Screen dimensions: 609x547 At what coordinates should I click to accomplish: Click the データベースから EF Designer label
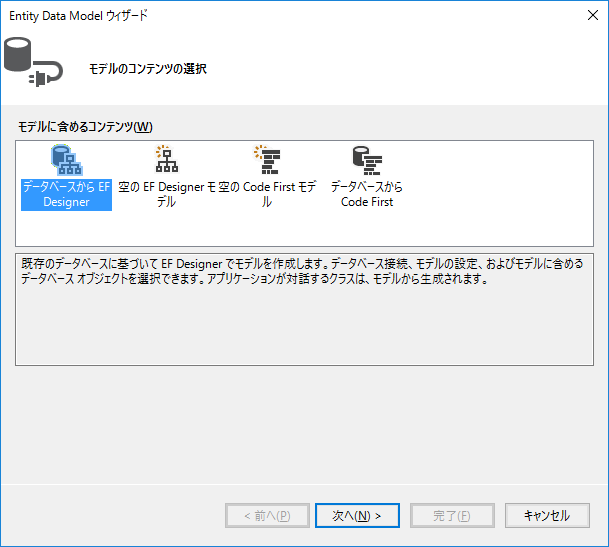66,195
